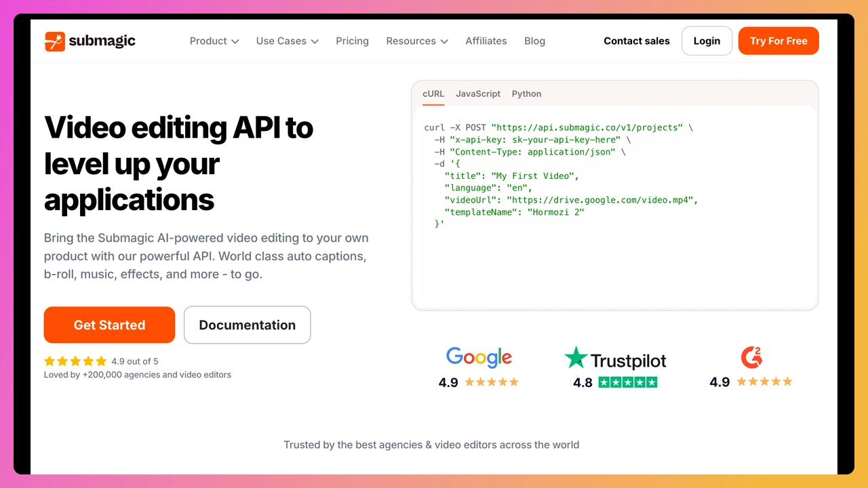Click the "Bring the Submagic AI-powered" paragraph

pyautogui.click(x=206, y=256)
